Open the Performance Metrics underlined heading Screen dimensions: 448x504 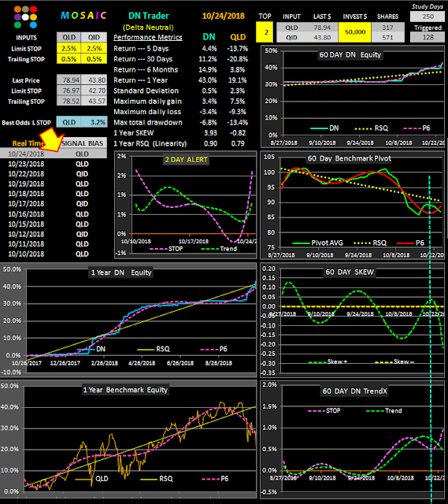click(x=148, y=38)
